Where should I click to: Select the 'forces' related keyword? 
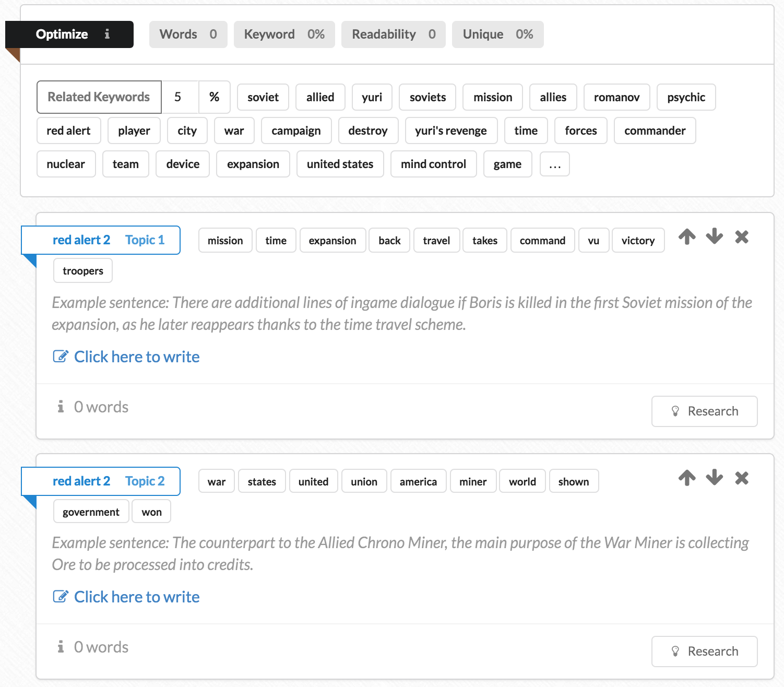[x=580, y=131]
